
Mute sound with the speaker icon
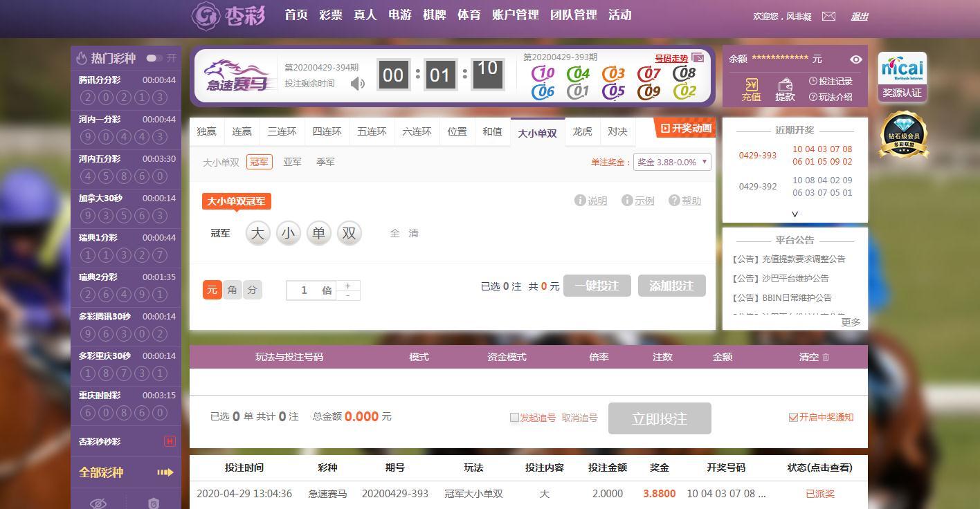(x=357, y=84)
